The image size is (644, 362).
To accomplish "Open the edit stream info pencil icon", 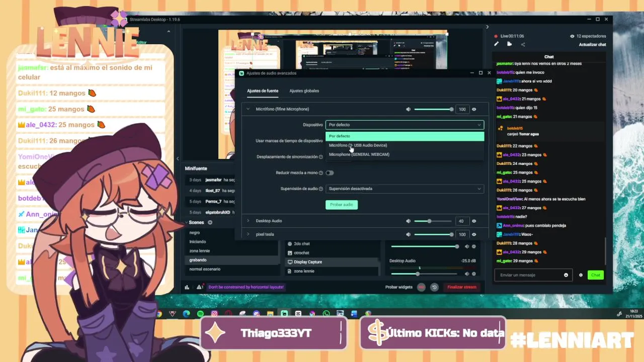I will pos(497,44).
